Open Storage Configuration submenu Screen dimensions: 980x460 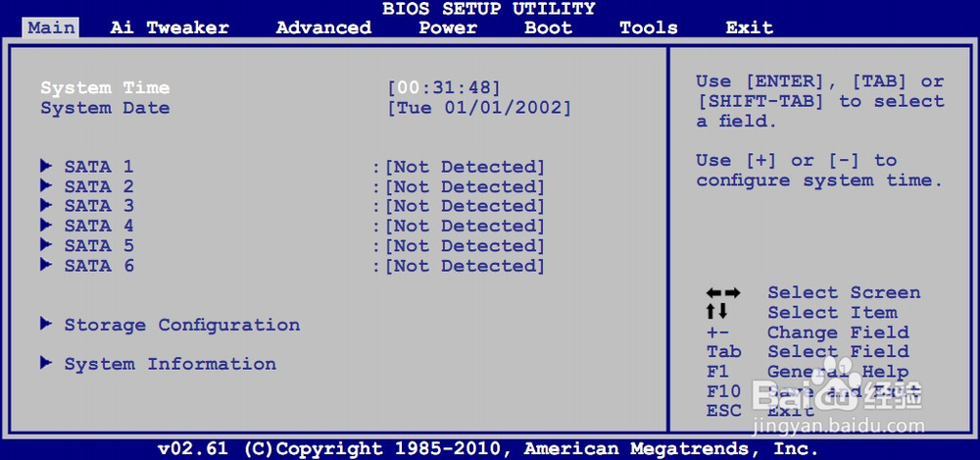point(182,326)
